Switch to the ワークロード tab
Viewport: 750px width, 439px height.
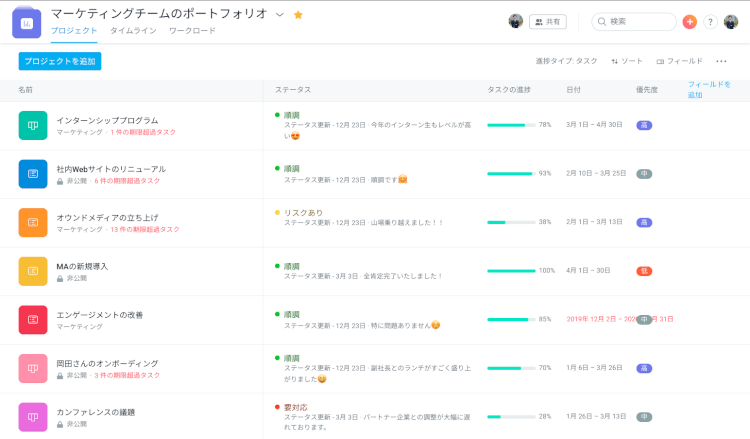tap(192, 31)
